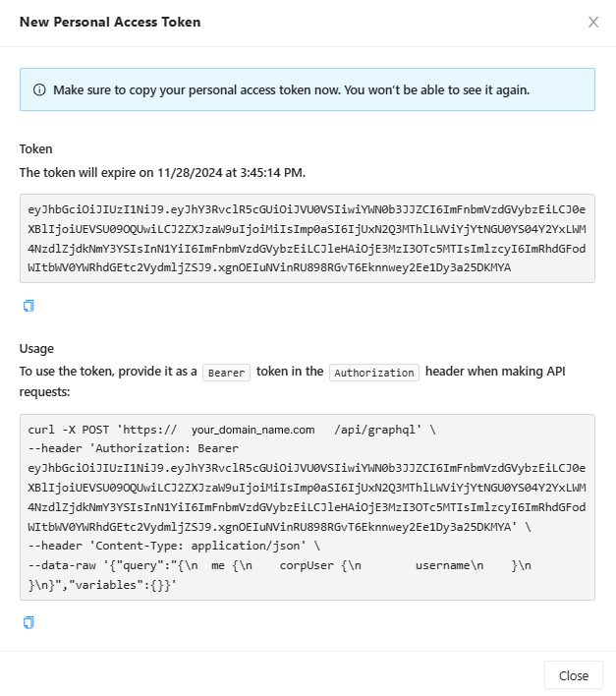Image resolution: width=616 pixels, height=696 pixels.
Task: Click the token expiry date text
Action: 162,172
